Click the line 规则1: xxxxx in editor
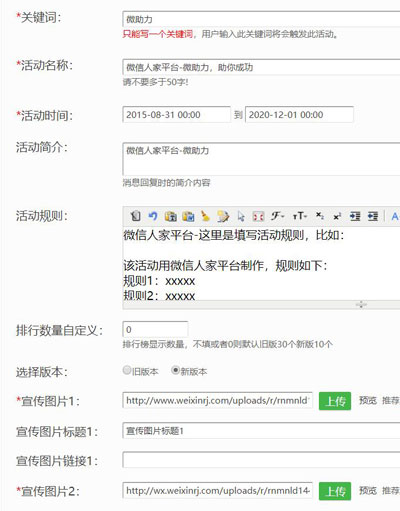The height and width of the screenshot is (511, 400). [159, 281]
